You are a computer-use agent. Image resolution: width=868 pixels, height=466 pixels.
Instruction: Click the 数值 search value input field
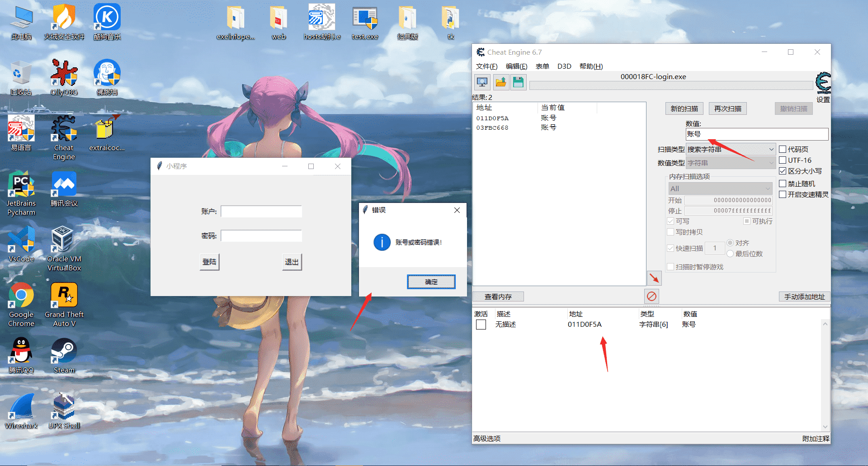[x=757, y=134]
